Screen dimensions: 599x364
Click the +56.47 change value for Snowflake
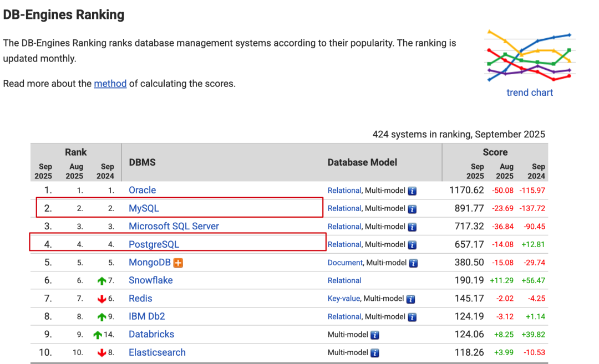tap(534, 280)
